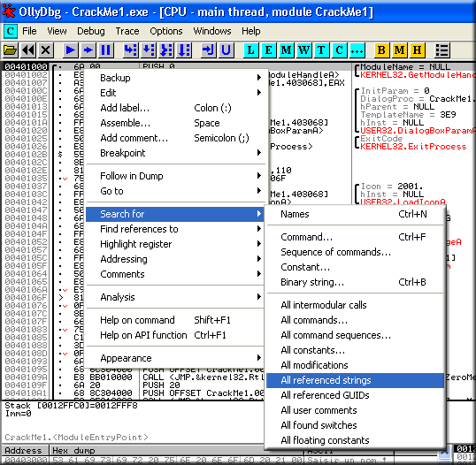Open the Windows menu
Viewport: 476px width, 465px height.
pos(212,31)
